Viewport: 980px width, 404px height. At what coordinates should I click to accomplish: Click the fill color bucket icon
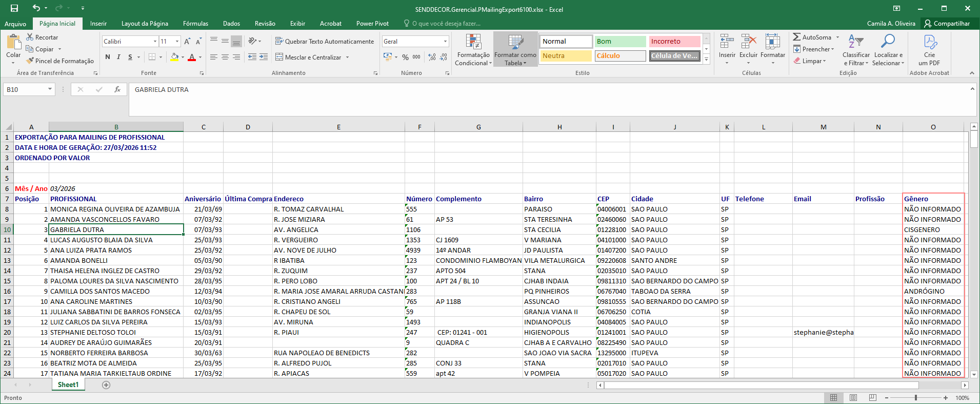point(174,57)
